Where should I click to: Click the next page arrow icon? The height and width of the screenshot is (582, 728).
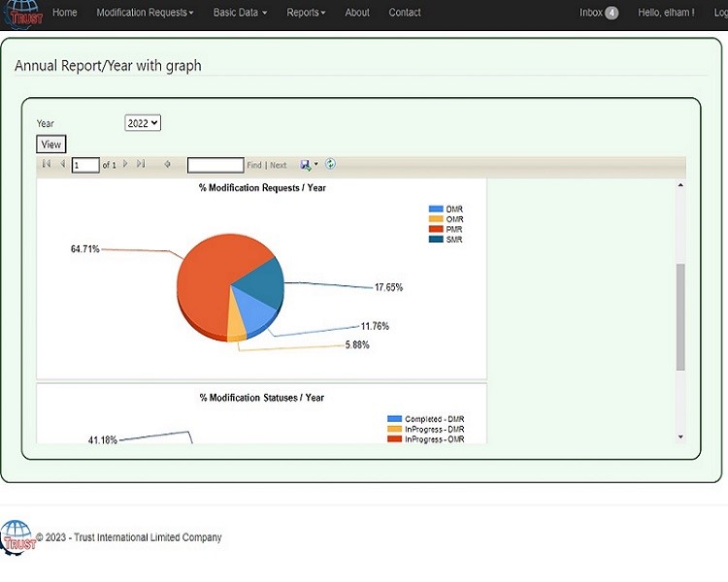coord(125,165)
